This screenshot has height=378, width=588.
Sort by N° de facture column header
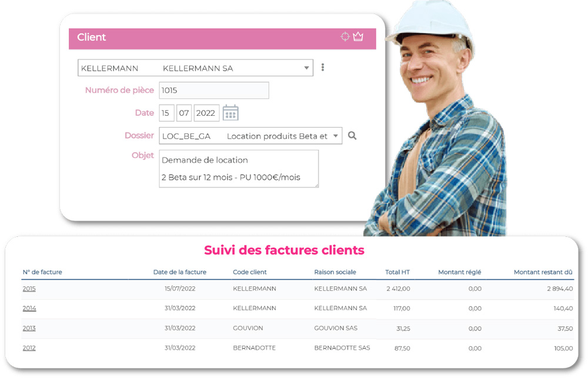click(42, 272)
